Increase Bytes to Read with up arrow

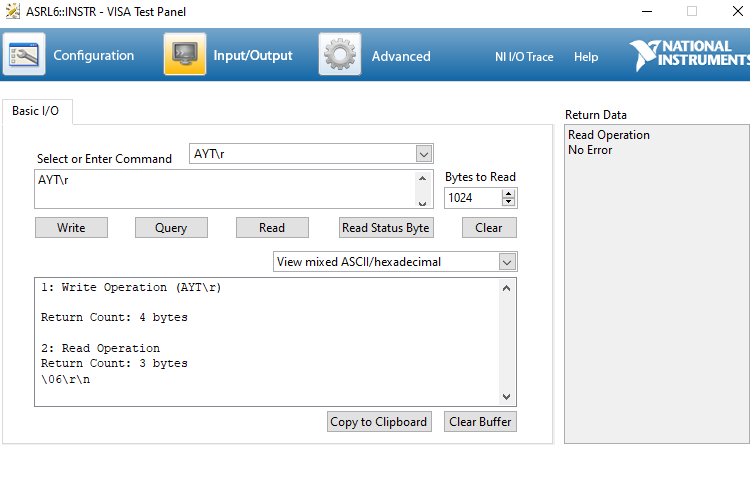click(x=508, y=193)
